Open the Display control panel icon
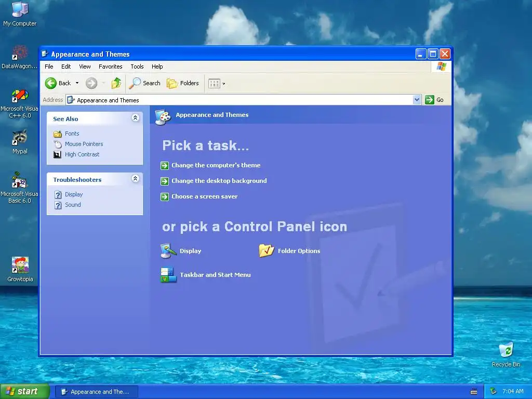This screenshot has width=532, height=399. 168,251
